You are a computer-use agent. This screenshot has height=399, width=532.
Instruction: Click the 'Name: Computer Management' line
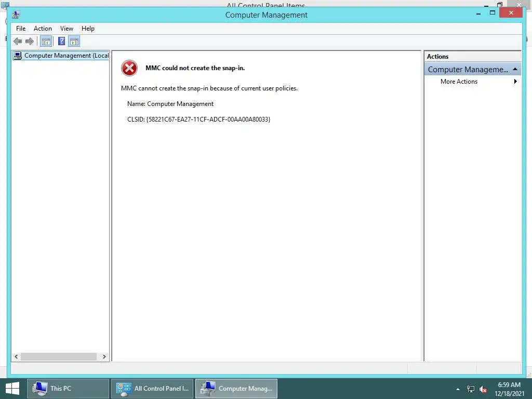pos(170,104)
